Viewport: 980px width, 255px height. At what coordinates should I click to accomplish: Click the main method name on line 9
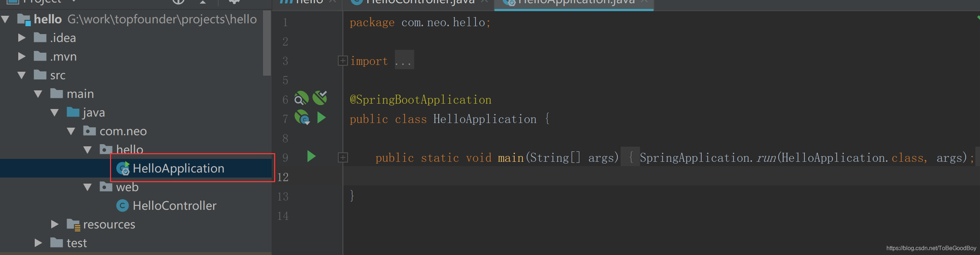[511, 157]
